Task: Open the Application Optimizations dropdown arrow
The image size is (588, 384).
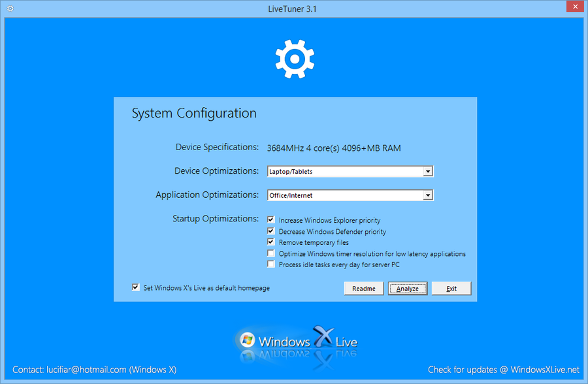Action: (427, 195)
